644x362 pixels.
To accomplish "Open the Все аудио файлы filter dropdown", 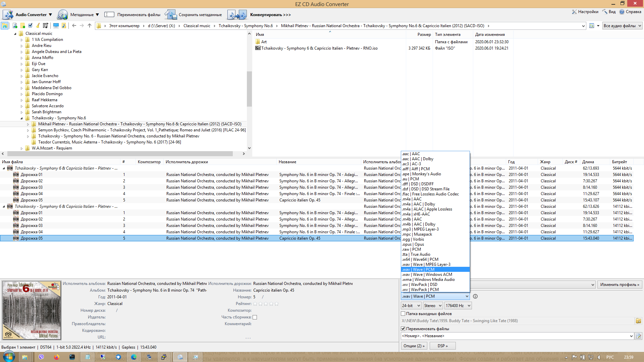I will 622,26.
